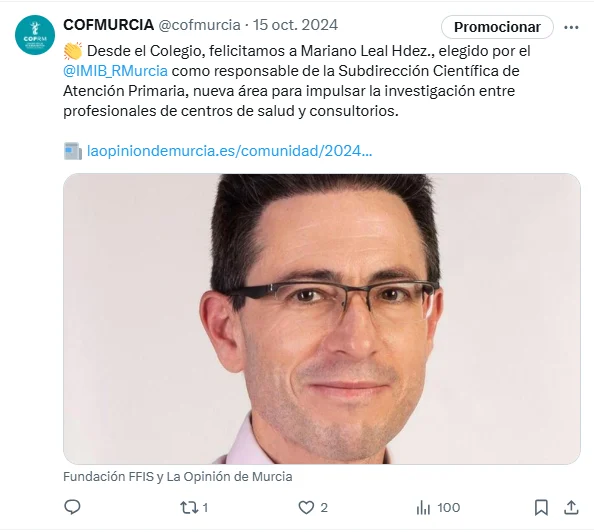Follow the laopiniondemurcia.es article link

230,151
